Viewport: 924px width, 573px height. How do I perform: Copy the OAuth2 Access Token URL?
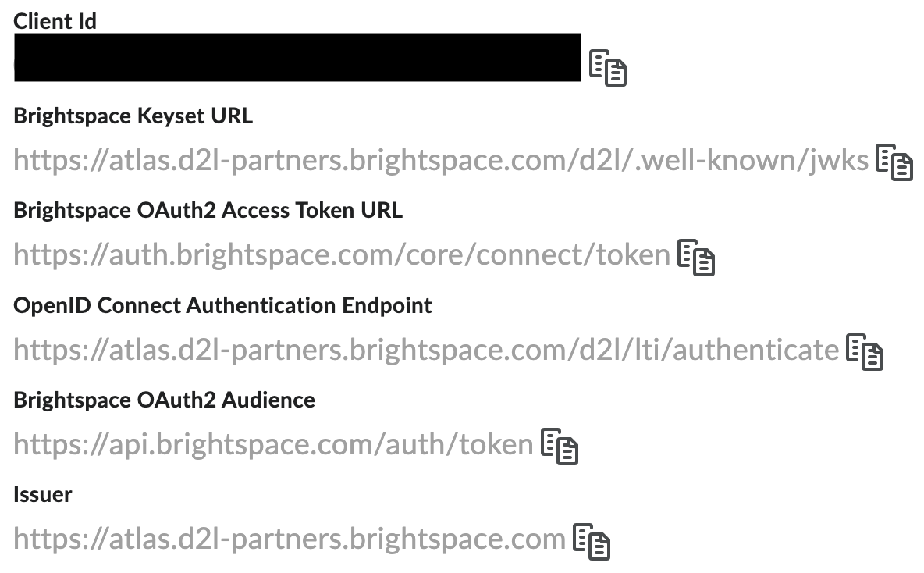click(696, 258)
